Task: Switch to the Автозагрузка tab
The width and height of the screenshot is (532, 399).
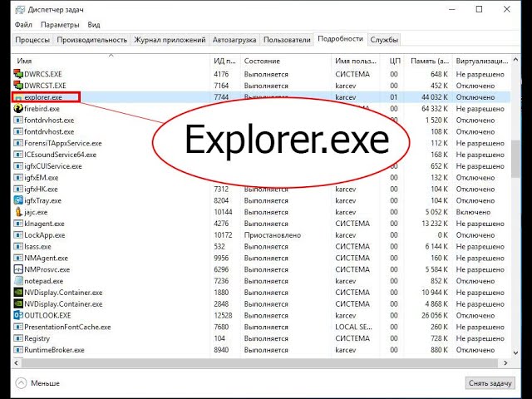Action: pyautogui.click(x=234, y=40)
